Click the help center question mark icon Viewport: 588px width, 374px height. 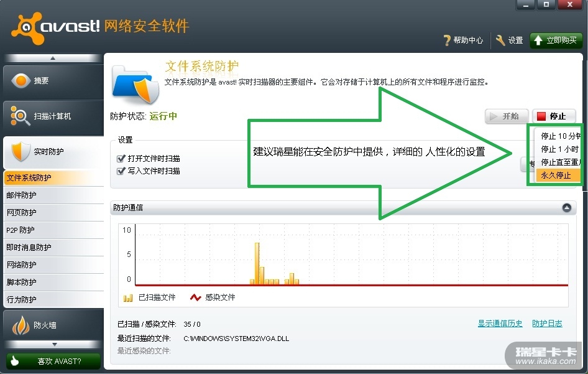coord(447,40)
